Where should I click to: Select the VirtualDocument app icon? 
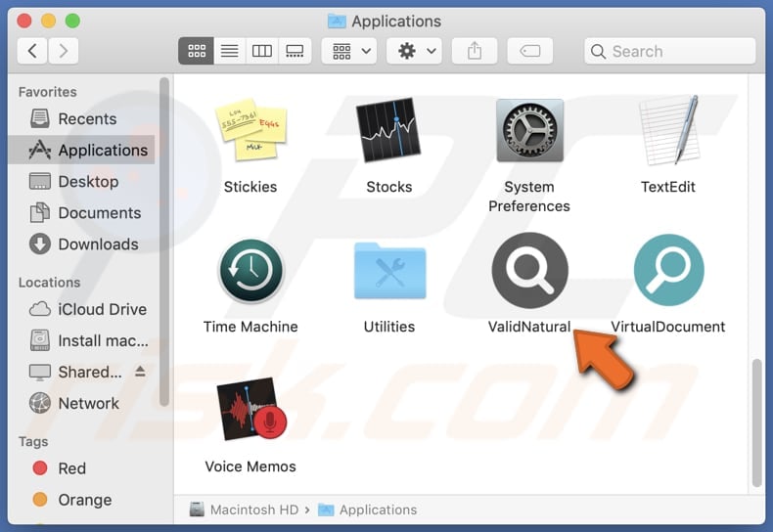(x=669, y=271)
